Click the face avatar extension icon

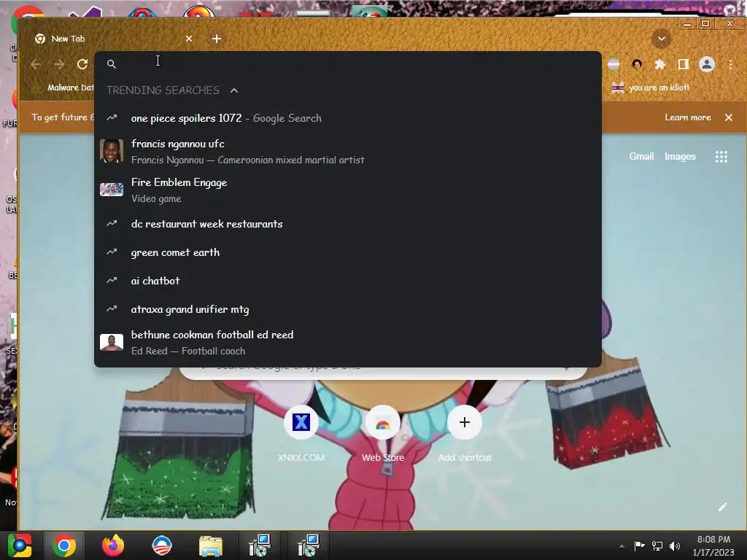[637, 64]
